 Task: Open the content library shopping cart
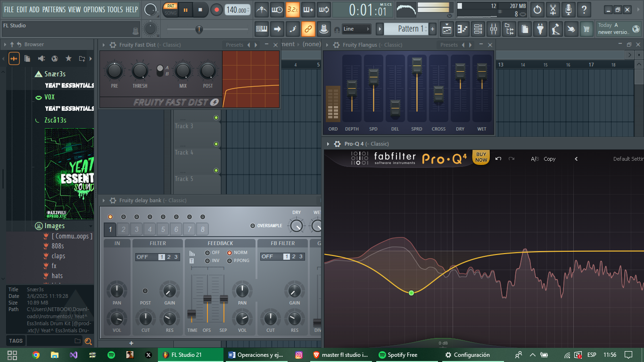587,29
